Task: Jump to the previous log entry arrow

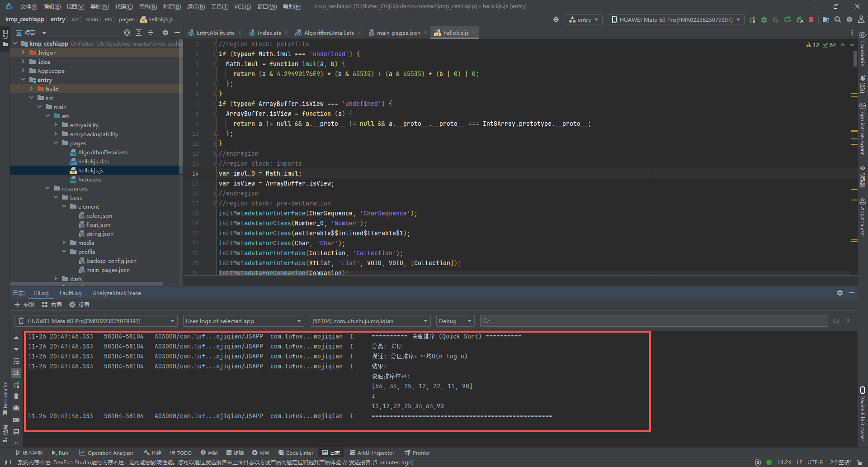Action: point(16,338)
